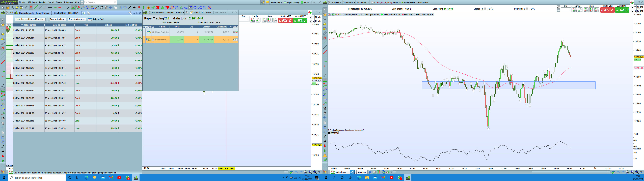
Task: Open the 5 minutes timeframe dropdown
Action: [x=349, y=3]
